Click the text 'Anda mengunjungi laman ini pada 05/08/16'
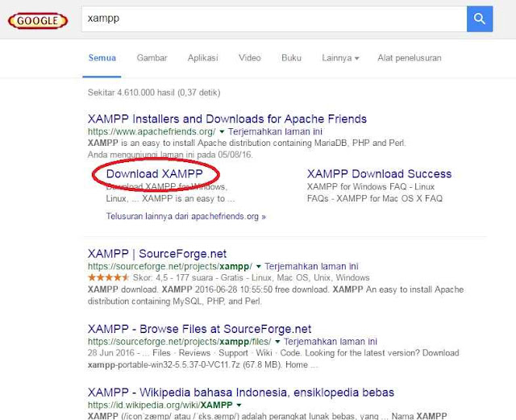Viewport: 516px width, 420px height. pos(170,154)
